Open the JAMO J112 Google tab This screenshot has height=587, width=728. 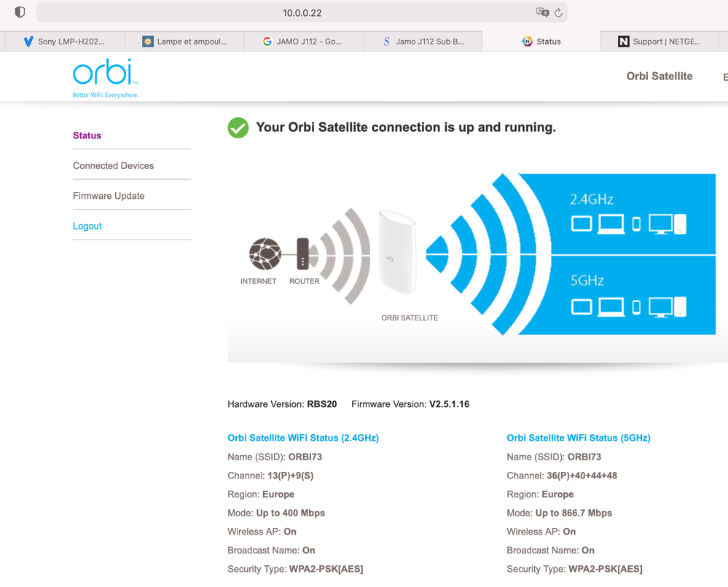coord(303,42)
